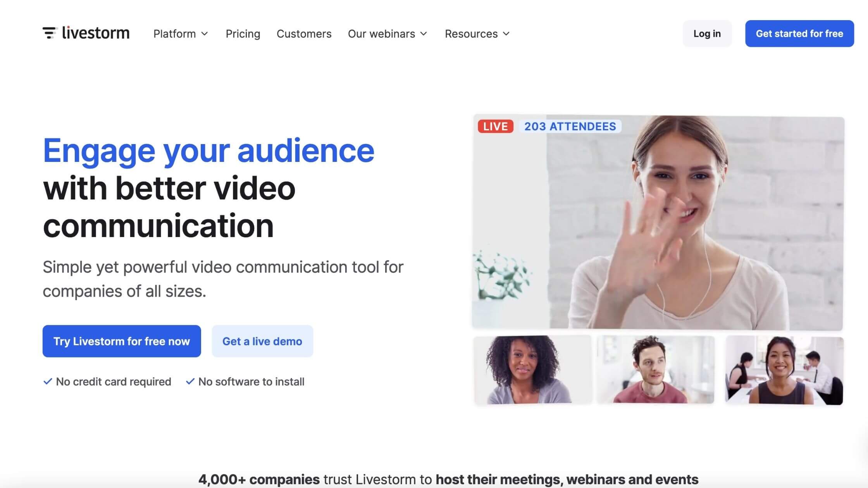
Task: Open the Customers page
Action: point(304,34)
